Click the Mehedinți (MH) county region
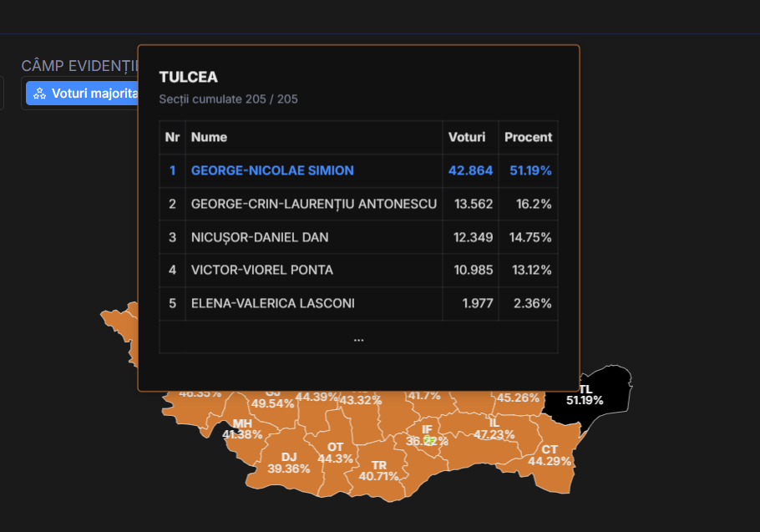The height and width of the screenshot is (532, 760). (x=242, y=429)
